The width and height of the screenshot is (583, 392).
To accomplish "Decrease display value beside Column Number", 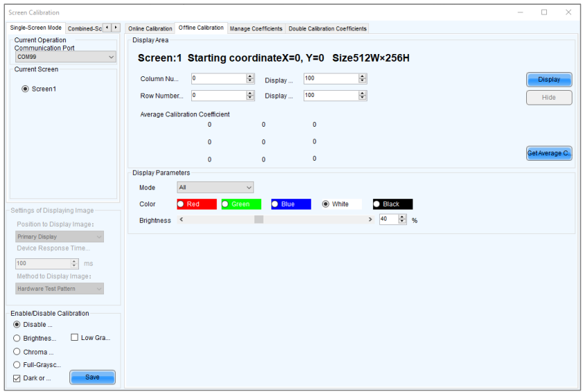I will (x=363, y=80).
